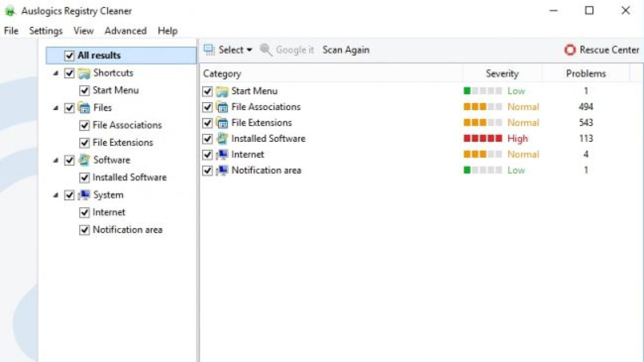Click the Rescue Center life-ring icon
This screenshot has height=362, width=644.
coord(569,50)
